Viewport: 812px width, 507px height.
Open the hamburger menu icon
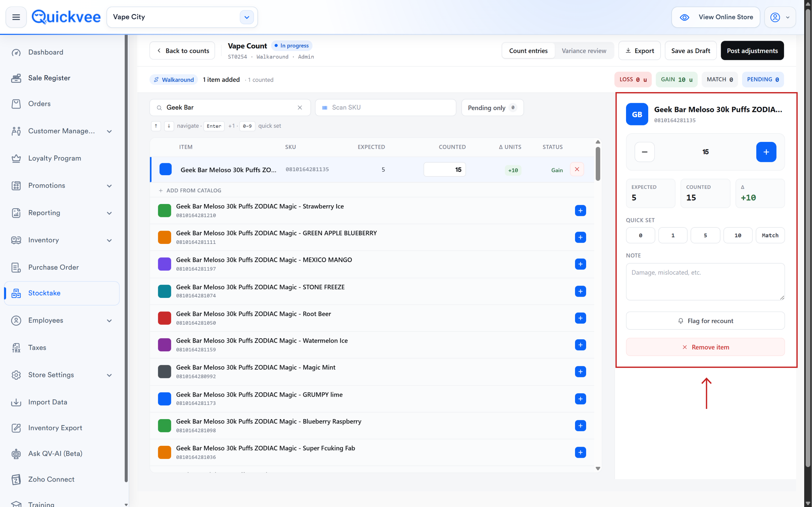pos(16,17)
